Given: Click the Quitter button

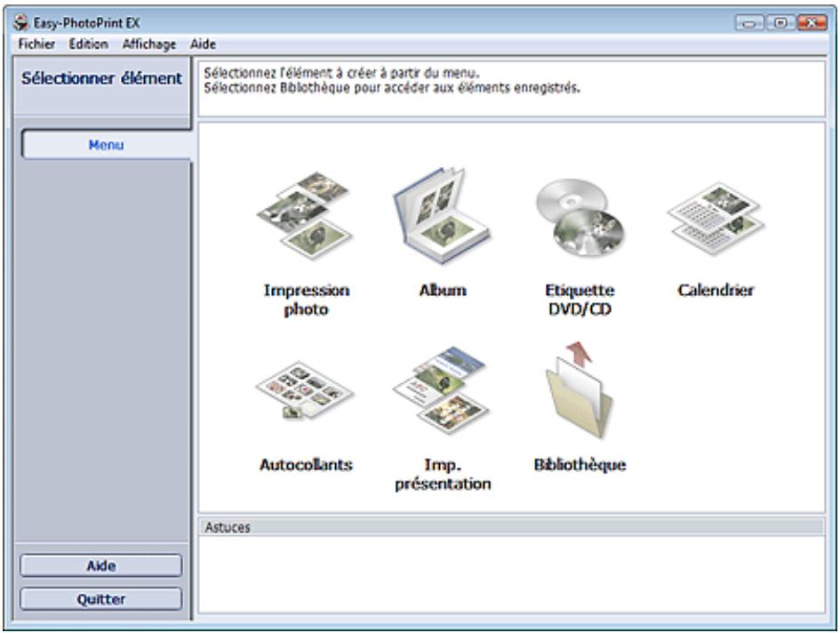Looking at the screenshot, I should click(x=101, y=598).
